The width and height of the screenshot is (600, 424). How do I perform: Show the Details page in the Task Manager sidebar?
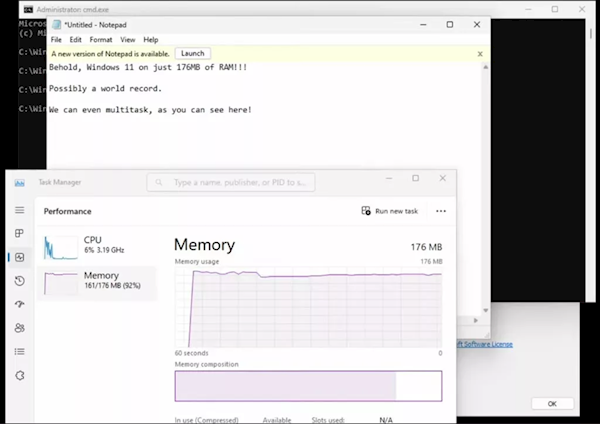tap(19, 351)
